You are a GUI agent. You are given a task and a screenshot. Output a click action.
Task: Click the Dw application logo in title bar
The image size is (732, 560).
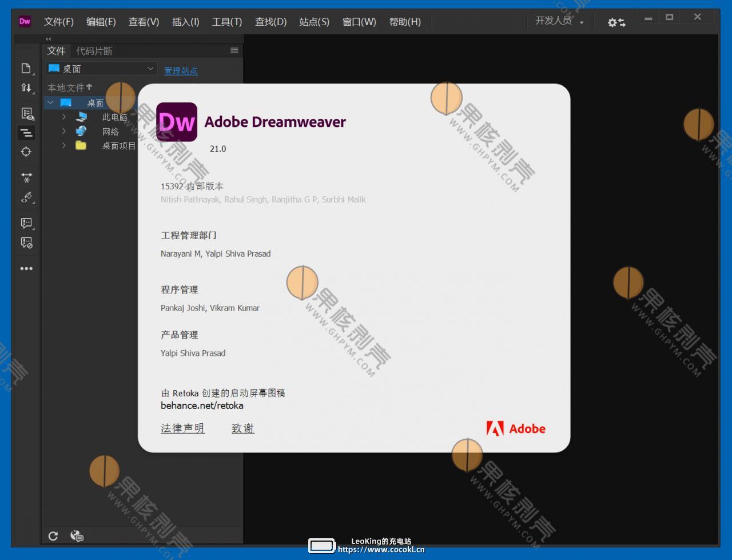click(25, 21)
